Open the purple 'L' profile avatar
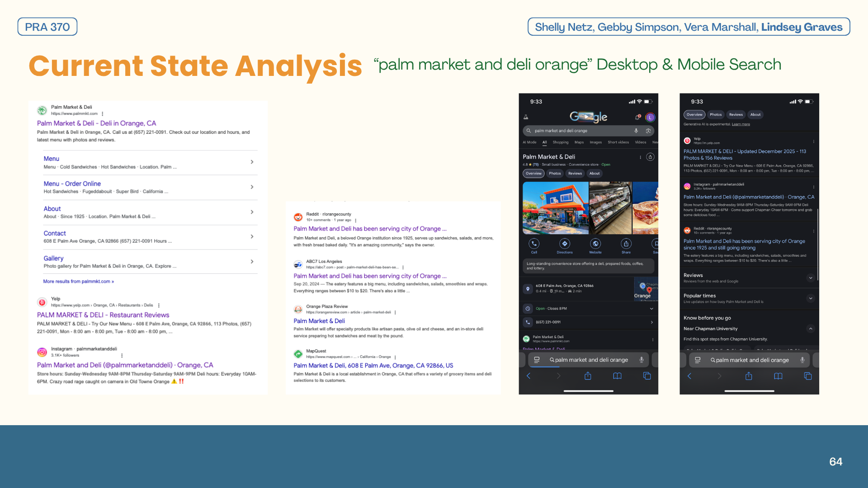Image resolution: width=868 pixels, height=488 pixels. click(x=650, y=117)
